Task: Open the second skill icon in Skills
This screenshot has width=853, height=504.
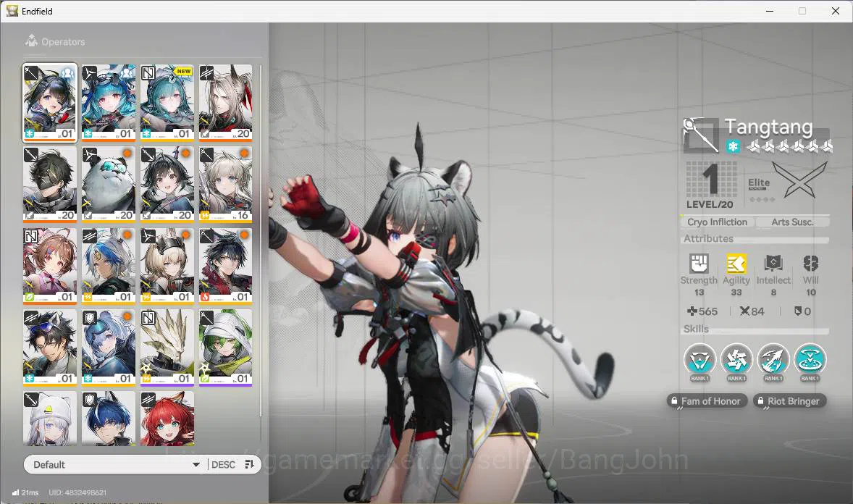Action: click(736, 360)
